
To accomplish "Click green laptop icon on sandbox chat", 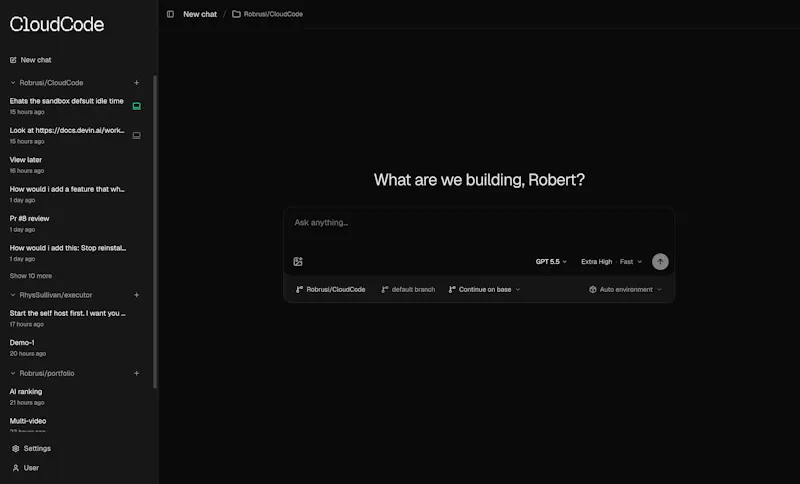I will pos(137,106).
